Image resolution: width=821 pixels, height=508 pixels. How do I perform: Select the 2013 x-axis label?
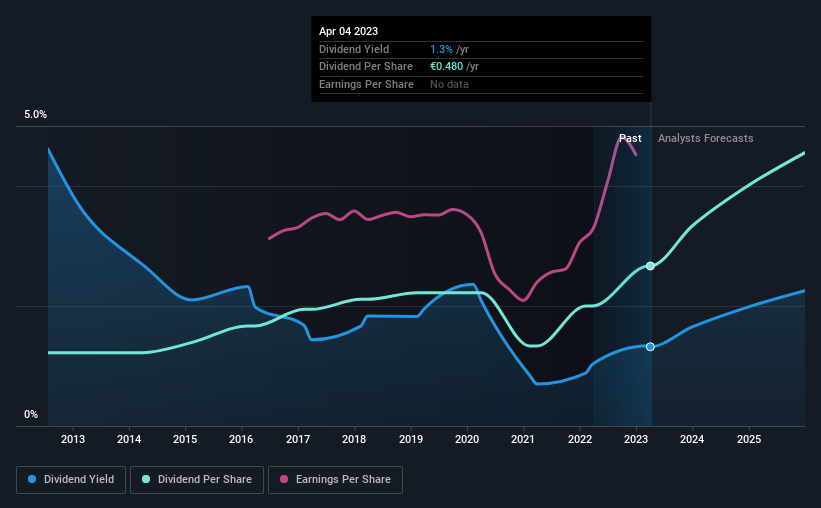[x=73, y=439]
